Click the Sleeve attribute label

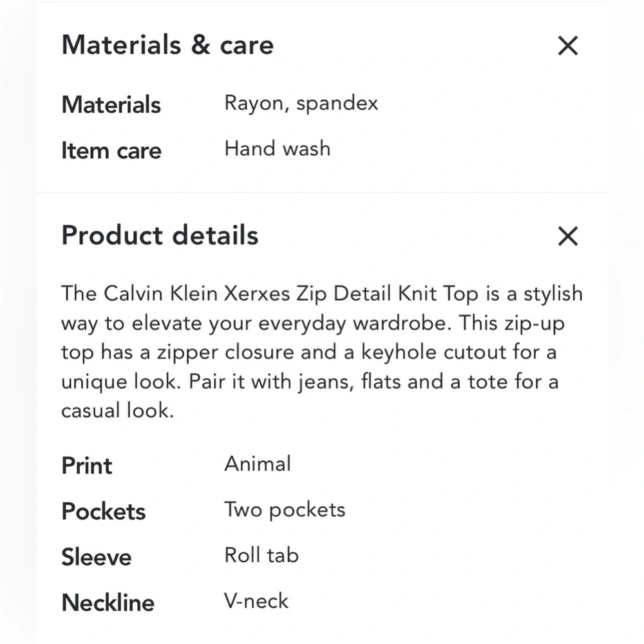point(97,556)
